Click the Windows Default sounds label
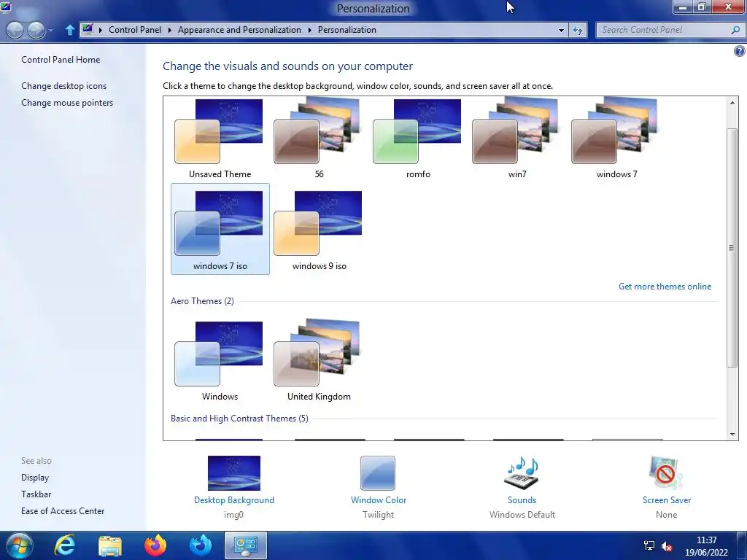The width and height of the screenshot is (747, 560). tap(522, 514)
